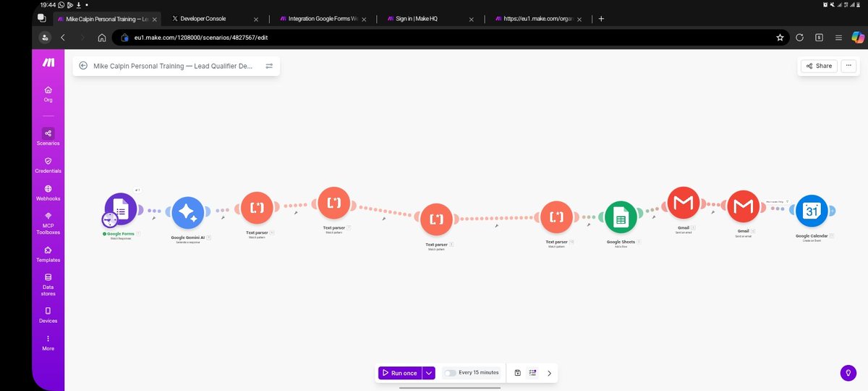The height and width of the screenshot is (391, 868).
Task: Open the browser hamburger menu
Action: [838, 37]
